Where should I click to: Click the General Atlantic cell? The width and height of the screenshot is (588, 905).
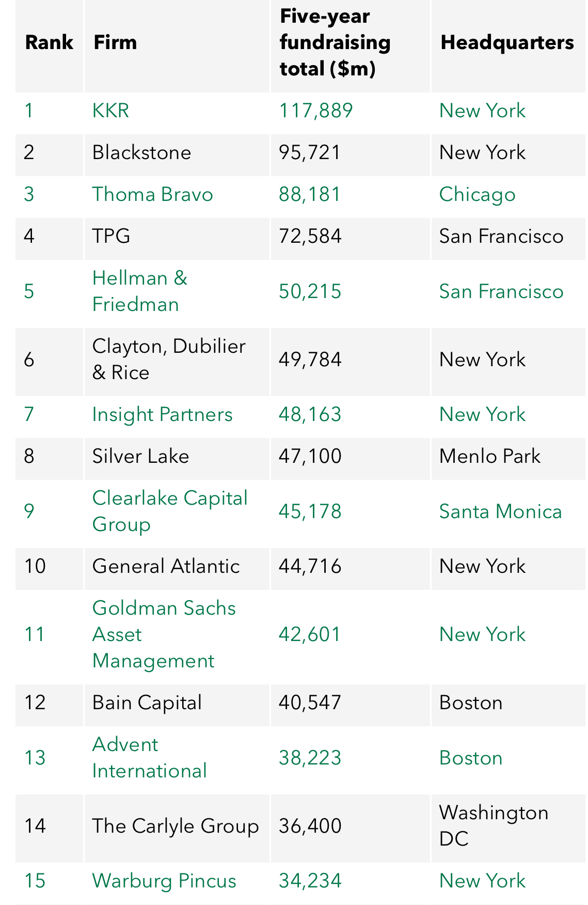pyautogui.click(x=166, y=567)
